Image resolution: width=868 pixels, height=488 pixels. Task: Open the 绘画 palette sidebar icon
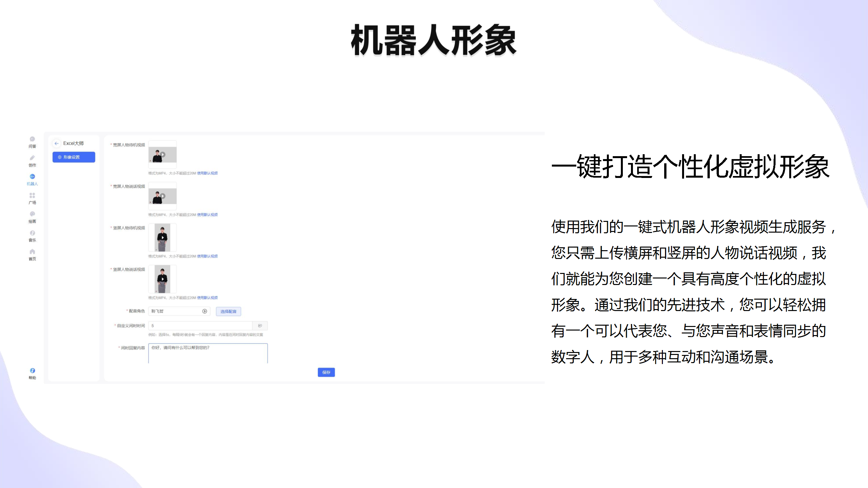pos(32,217)
